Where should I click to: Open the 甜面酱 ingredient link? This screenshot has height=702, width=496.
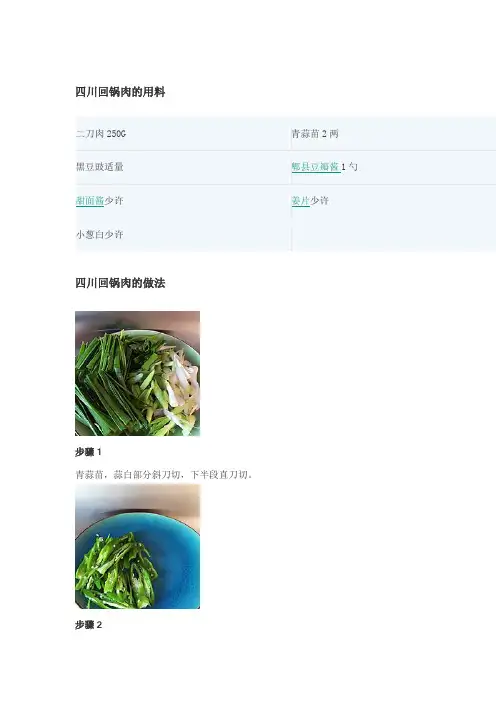(x=90, y=201)
